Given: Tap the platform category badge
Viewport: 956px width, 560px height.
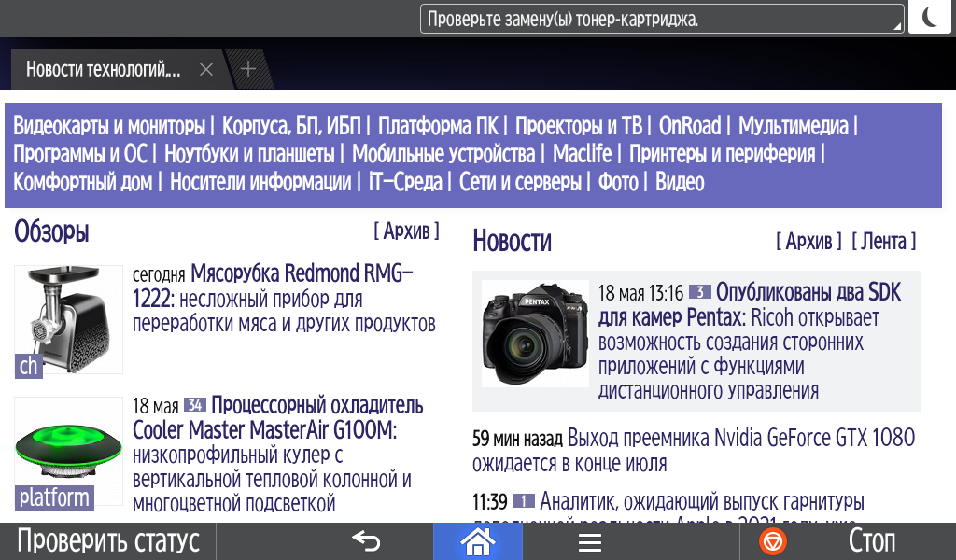Looking at the screenshot, I should 54,497.
